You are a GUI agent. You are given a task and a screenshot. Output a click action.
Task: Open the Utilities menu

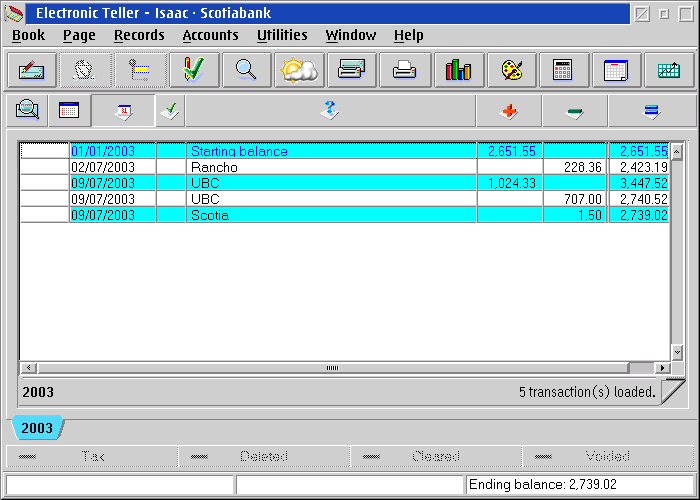coord(282,35)
